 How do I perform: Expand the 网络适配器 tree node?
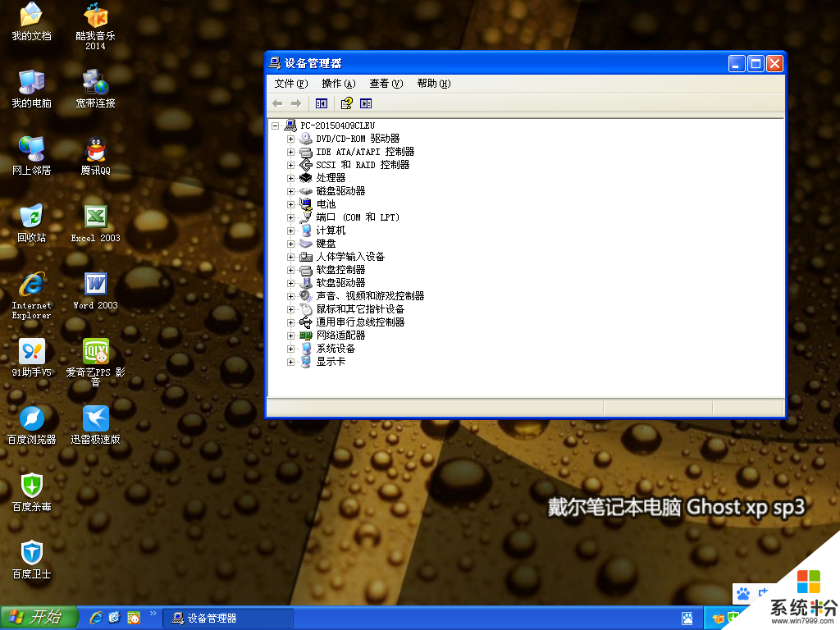[x=290, y=336]
